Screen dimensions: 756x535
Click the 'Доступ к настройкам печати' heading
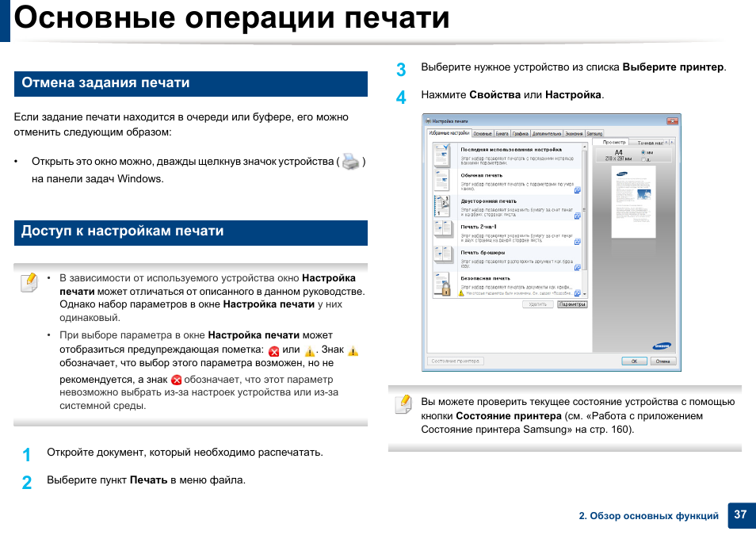[x=123, y=231]
